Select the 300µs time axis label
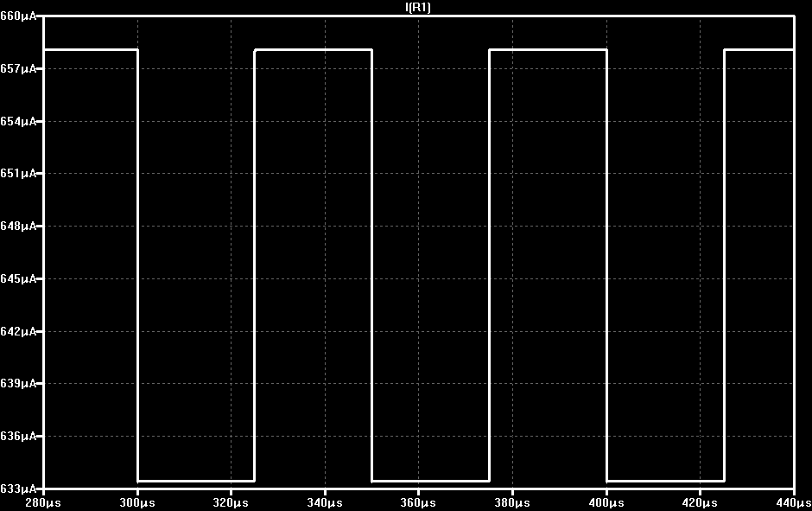Screen dimensions: 812x511 (x=137, y=502)
